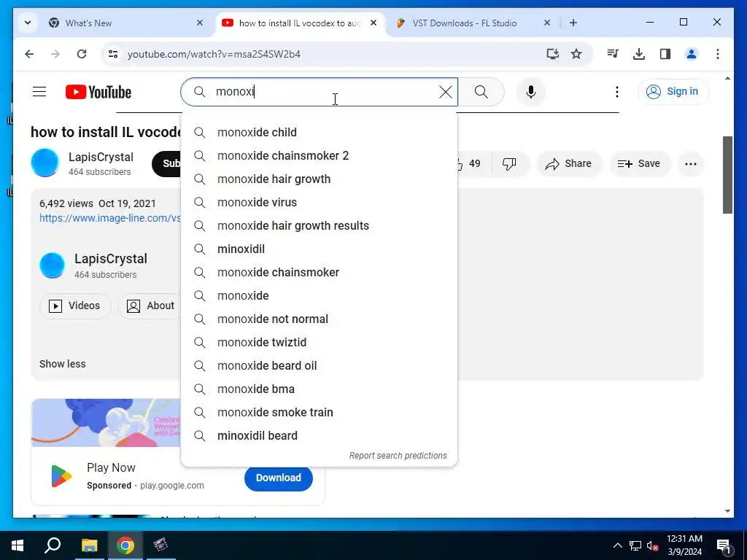
Task: Open the Windows Start menu
Action: click(x=18, y=545)
